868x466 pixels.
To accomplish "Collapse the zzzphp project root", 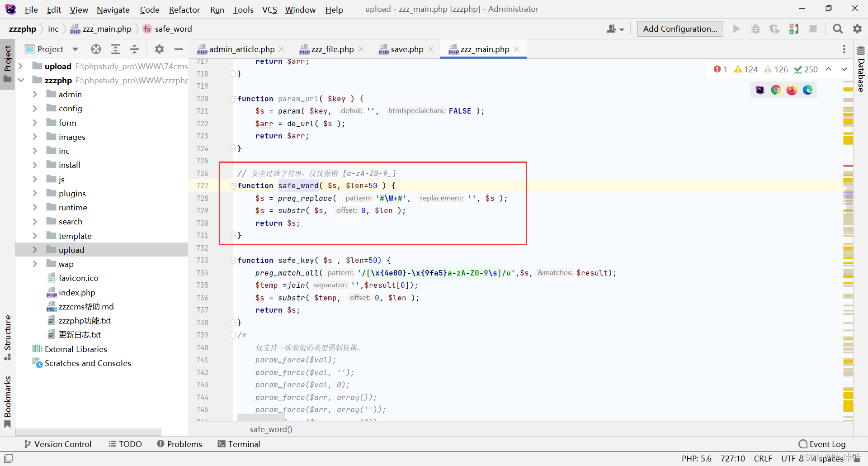I will (20, 80).
